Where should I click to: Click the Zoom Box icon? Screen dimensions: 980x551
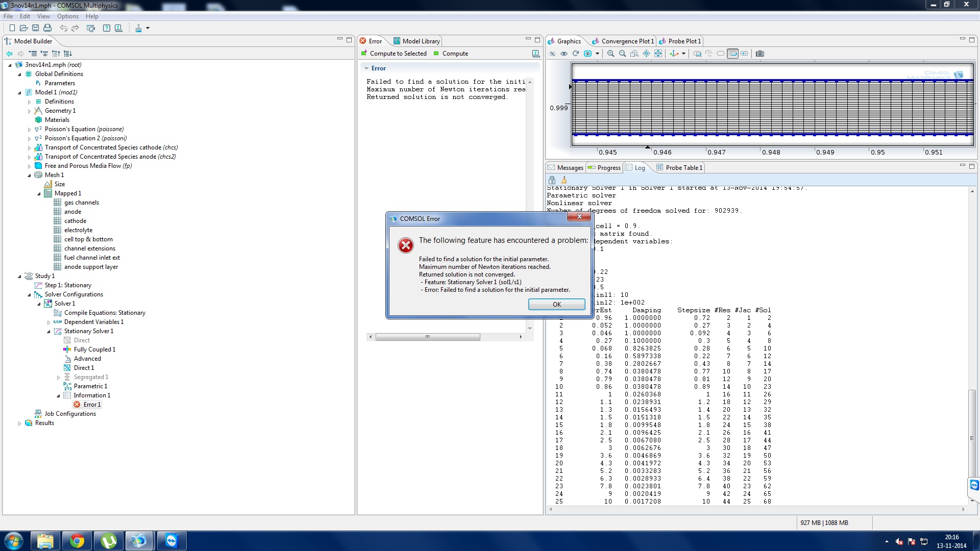point(634,54)
